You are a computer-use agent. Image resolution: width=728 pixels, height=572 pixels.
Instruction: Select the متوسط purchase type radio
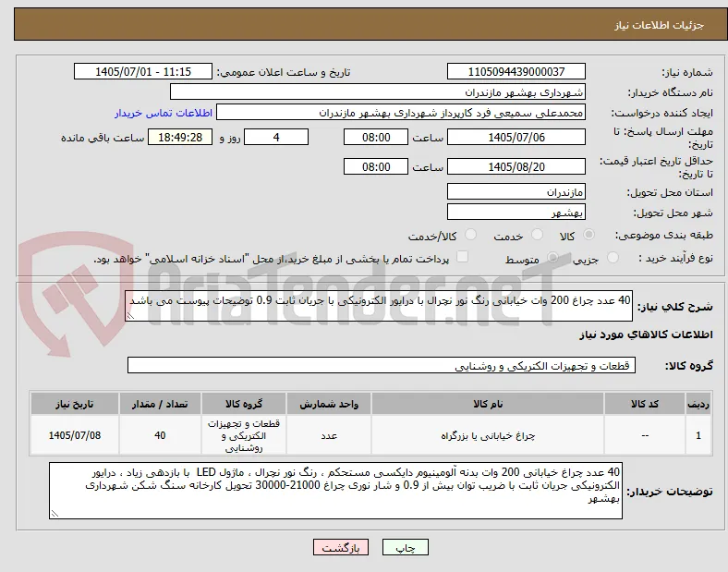552,258
